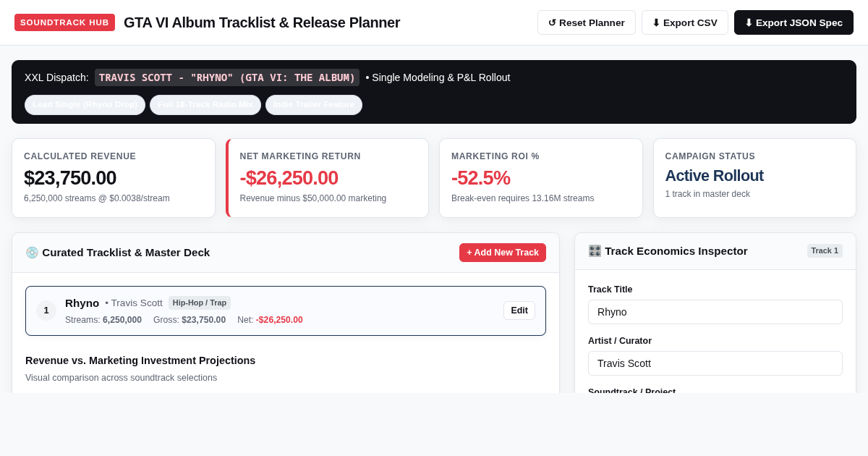868x456 pixels.
Task: Click the '1 track in master deck' note
Action: click(707, 194)
